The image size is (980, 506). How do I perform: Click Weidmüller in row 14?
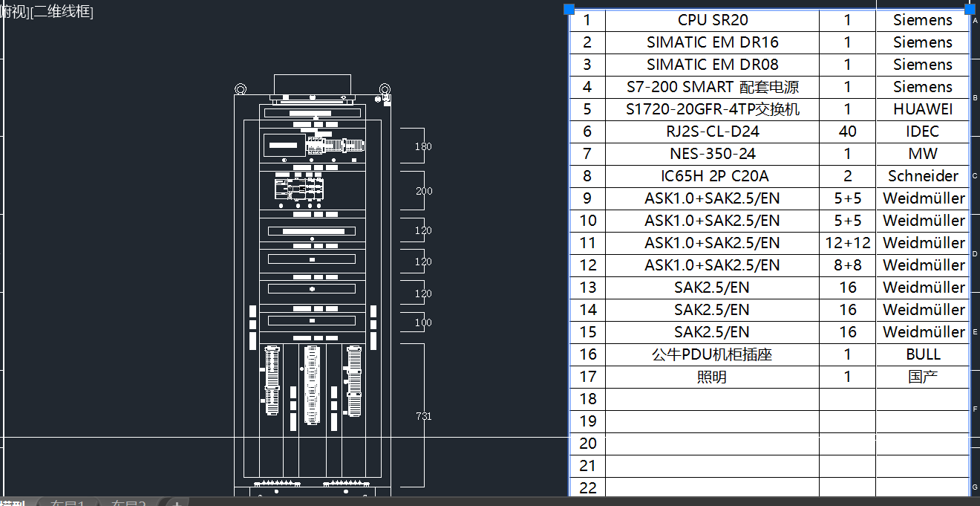point(923,310)
